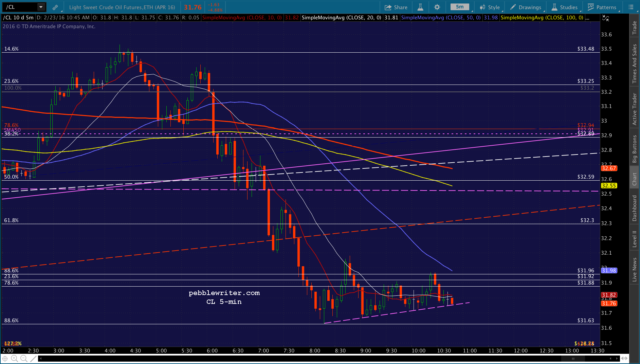Open the symbol dropdown arrow next to /CL
Screen dimensions: 640x364
pyautogui.click(x=41, y=7)
